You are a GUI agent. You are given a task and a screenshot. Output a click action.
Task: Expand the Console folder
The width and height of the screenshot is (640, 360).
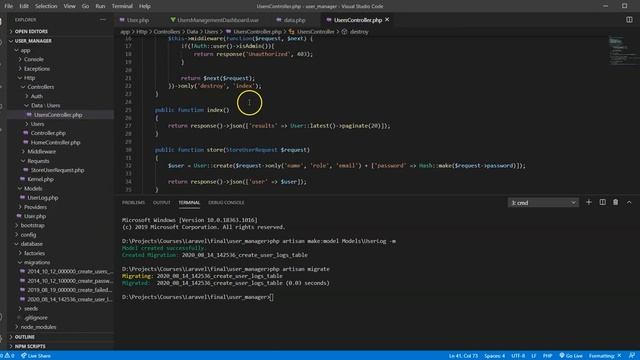click(x=33, y=60)
